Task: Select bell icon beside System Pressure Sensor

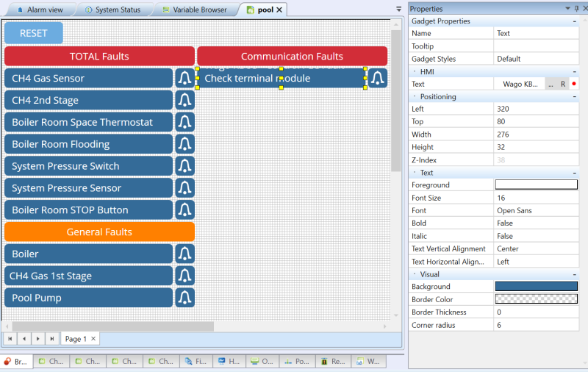Action: pos(185,188)
